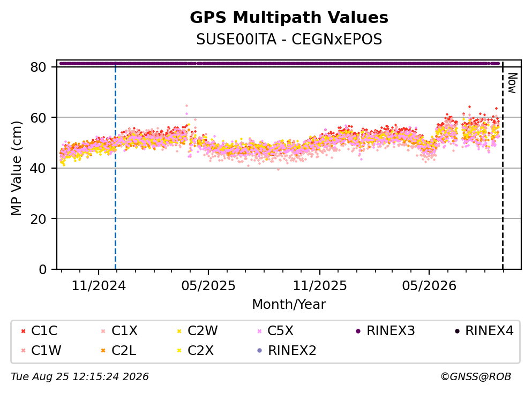532x393 pixels.
Task: Click the MP Value (cm) axis label
Action: (x=16, y=168)
